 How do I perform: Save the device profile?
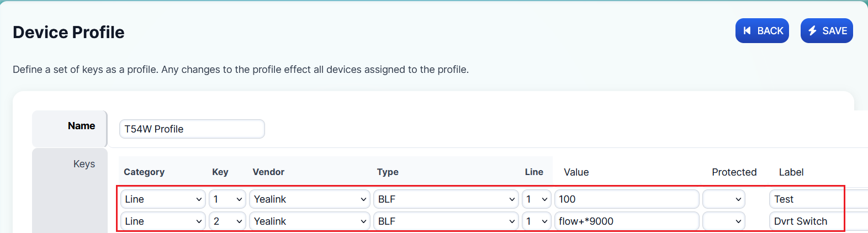827,31
